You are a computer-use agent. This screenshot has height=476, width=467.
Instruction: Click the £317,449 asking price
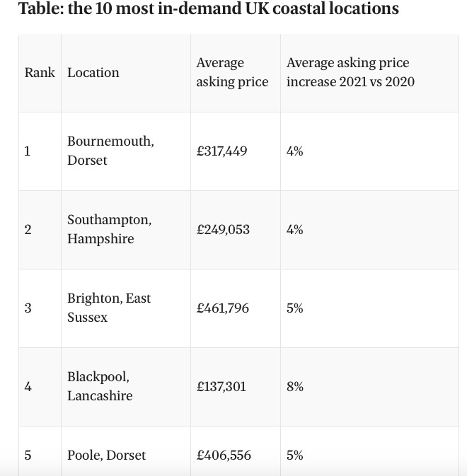tap(221, 151)
